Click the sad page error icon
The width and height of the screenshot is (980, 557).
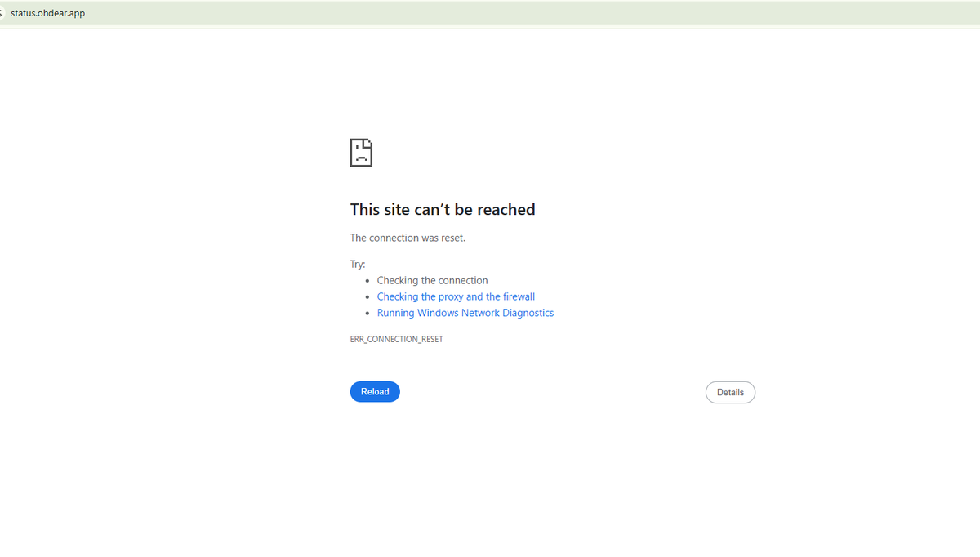(x=361, y=153)
